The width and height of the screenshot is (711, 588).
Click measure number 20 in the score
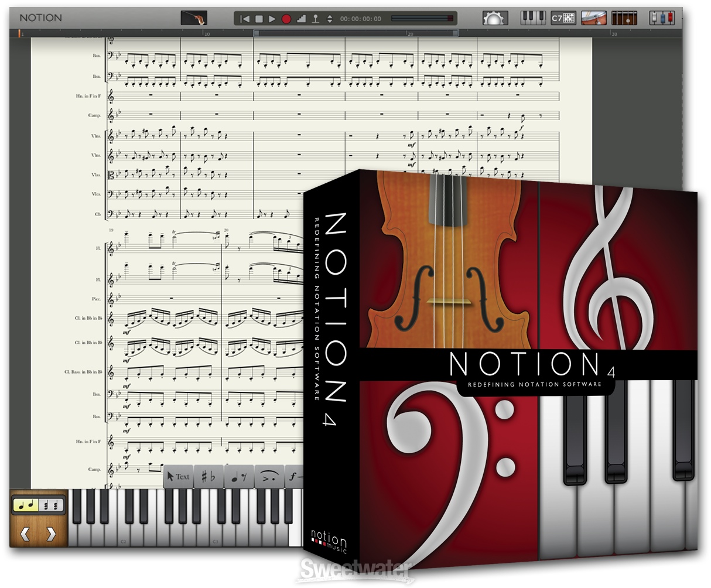click(x=225, y=230)
